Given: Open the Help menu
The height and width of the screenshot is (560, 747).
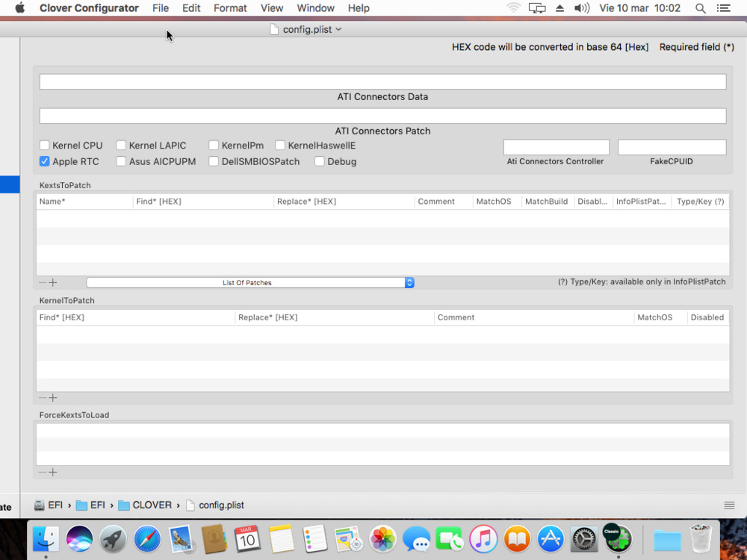Looking at the screenshot, I should (x=359, y=8).
